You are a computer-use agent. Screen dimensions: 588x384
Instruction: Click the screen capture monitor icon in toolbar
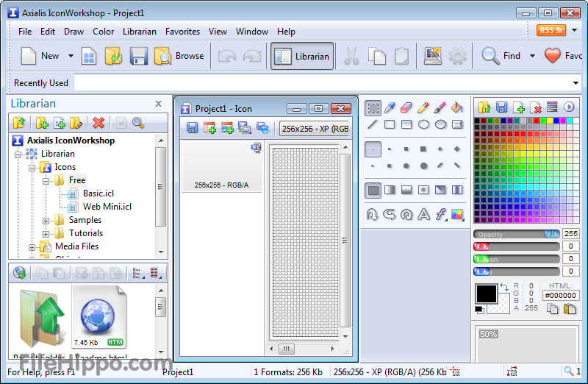pos(433,57)
